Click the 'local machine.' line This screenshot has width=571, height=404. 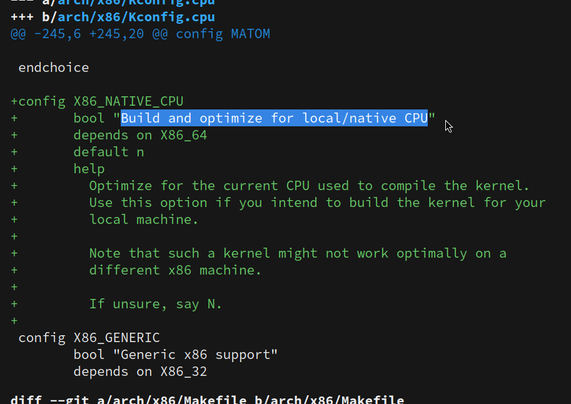pyautogui.click(x=144, y=220)
